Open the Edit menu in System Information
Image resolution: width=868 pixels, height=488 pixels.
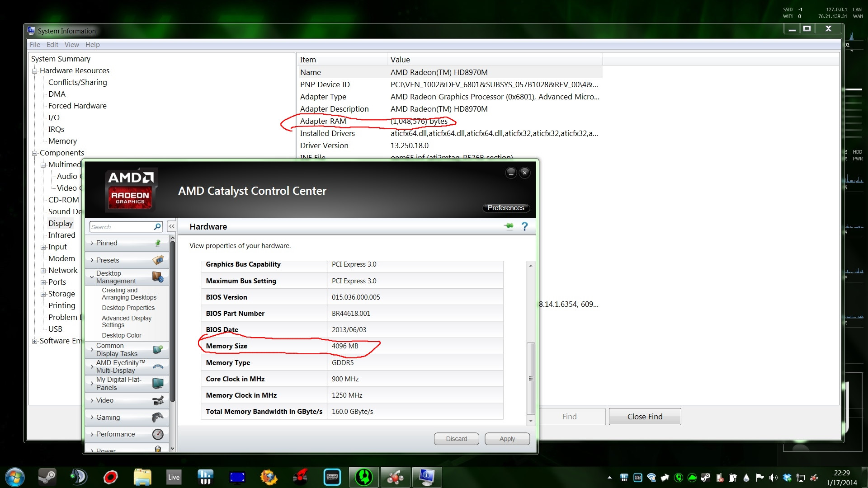tap(52, 44)
